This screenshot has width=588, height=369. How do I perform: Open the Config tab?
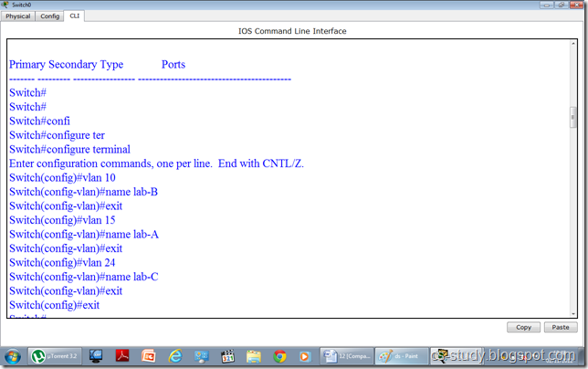50,16
